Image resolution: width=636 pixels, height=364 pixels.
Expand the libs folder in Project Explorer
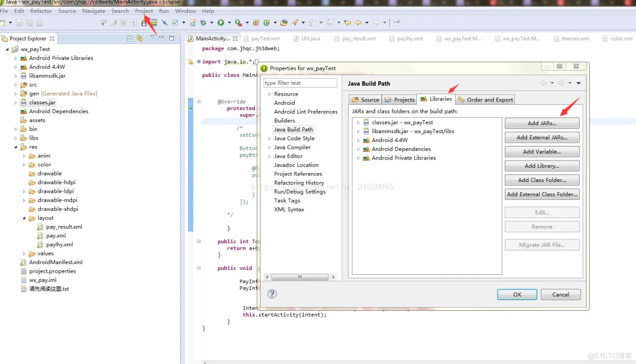coord(16,138)
